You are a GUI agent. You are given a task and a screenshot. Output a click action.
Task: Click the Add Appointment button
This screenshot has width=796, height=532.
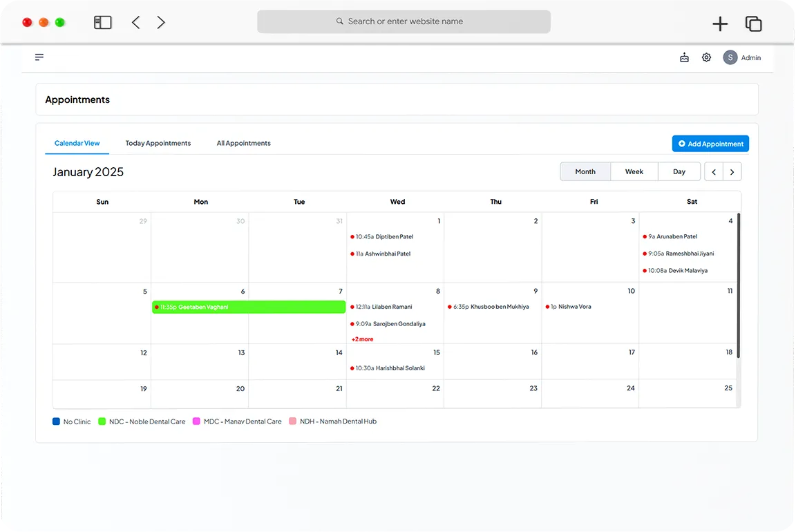[x=710, y=144]
